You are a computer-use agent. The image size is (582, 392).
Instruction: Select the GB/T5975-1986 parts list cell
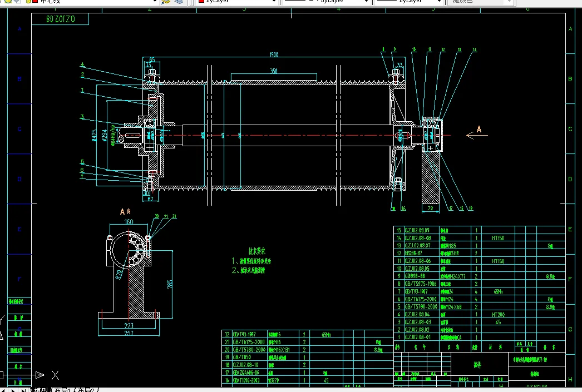(x=421, y=284)
